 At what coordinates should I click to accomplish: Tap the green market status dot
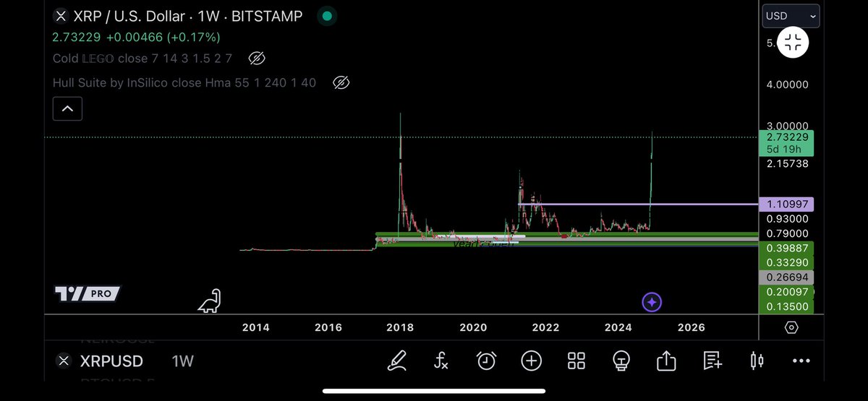tap(327, 15)
